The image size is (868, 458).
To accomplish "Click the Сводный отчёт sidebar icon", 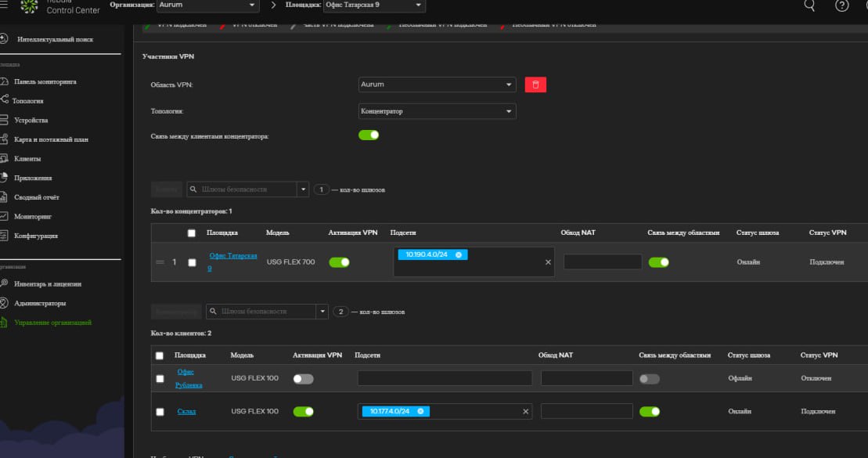I will click(x=4, y=197).
